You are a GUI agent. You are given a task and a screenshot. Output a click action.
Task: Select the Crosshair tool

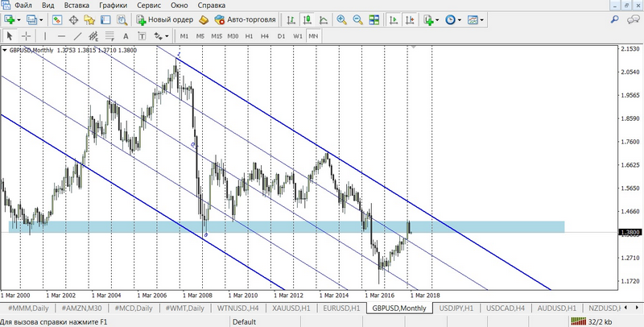coord(26,36)
